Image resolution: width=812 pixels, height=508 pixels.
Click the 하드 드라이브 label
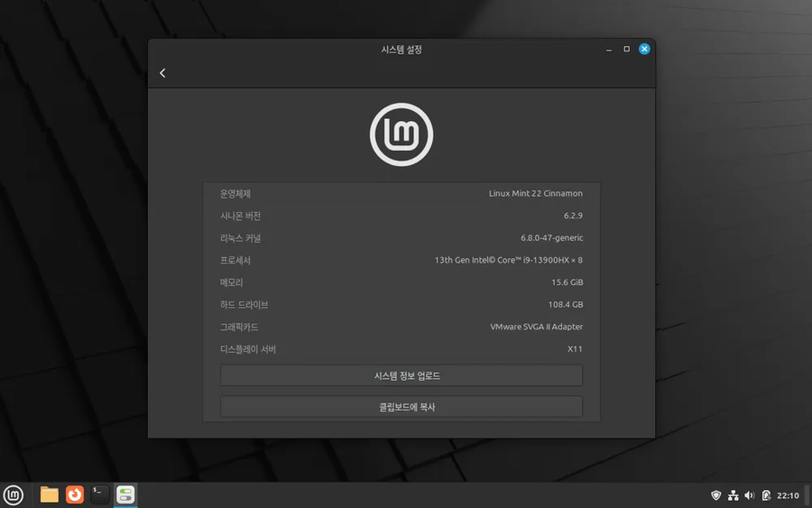(x=244, y=305)
